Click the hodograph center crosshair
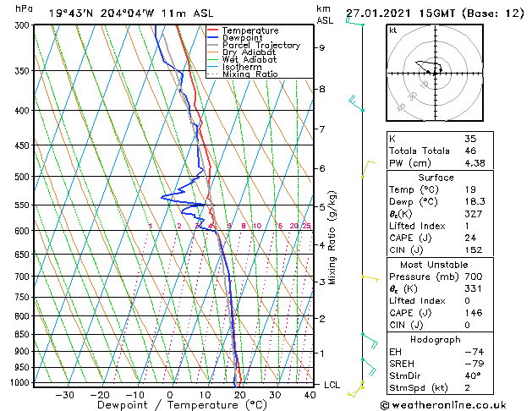 click(436, 74)
